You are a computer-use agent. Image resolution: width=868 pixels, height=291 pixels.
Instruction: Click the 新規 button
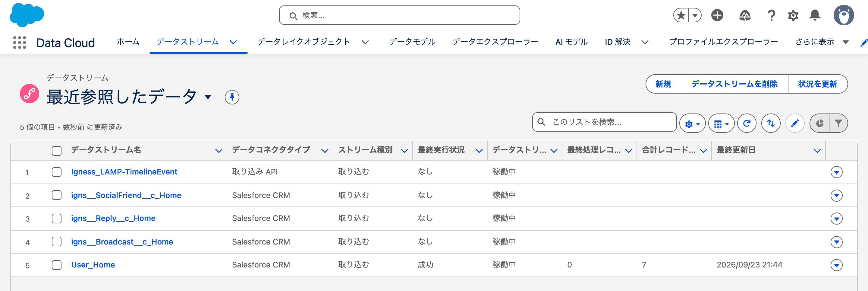coord(663,84)
